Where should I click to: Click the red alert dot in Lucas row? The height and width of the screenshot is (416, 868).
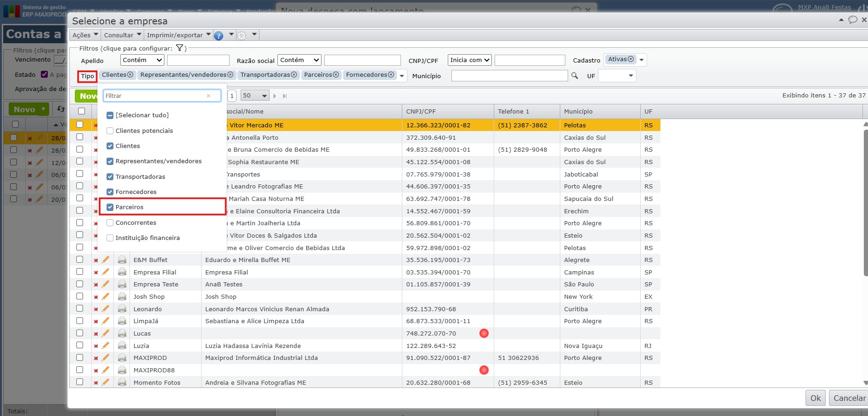pos(484,333)
